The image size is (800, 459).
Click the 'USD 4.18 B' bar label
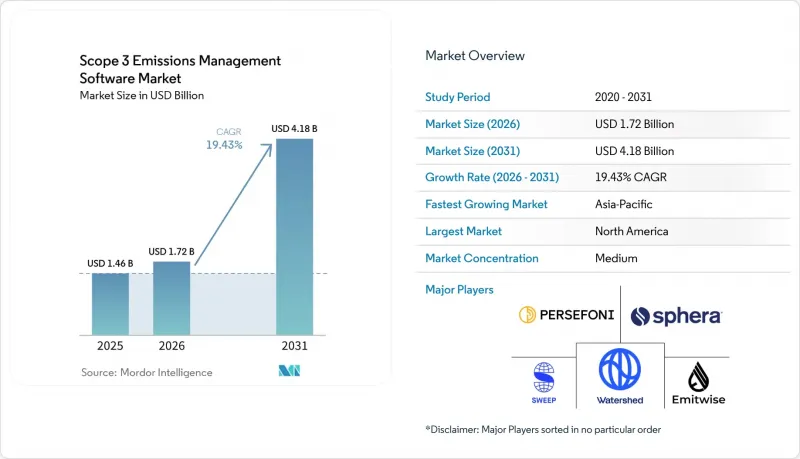294,129
